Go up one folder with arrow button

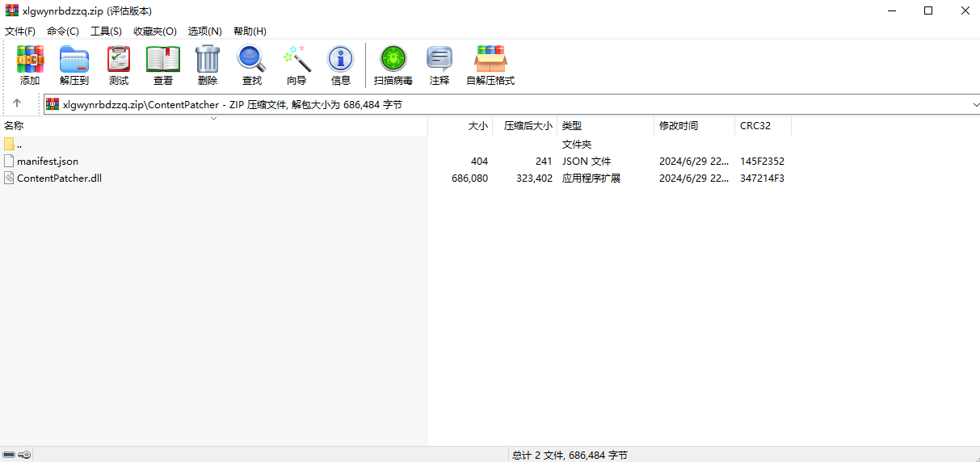(x=17, y=103)
